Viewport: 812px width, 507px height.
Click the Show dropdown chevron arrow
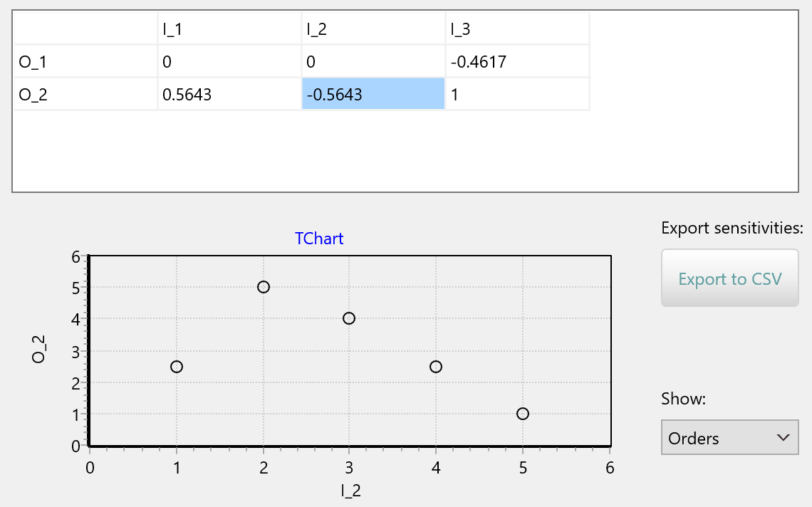pos(784,438)
